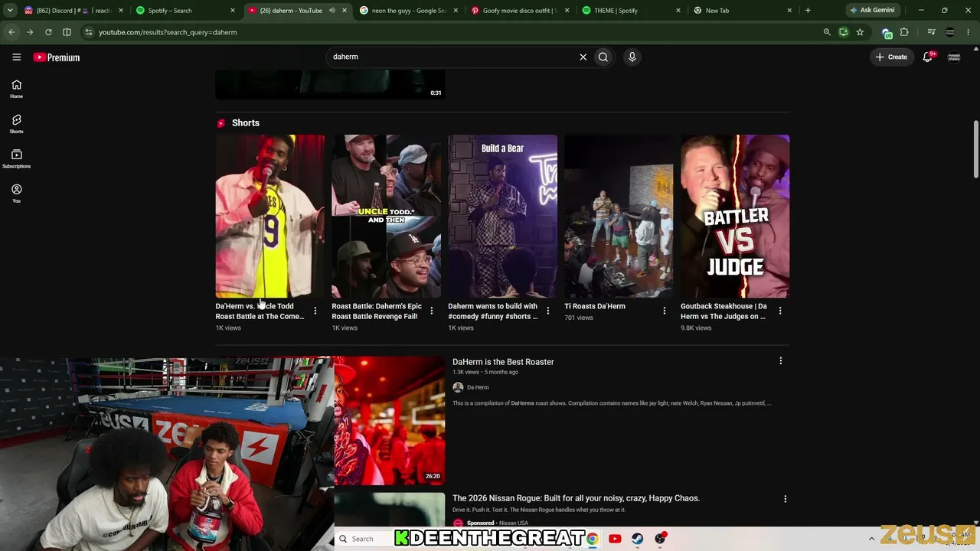Screen dimensions: 980x551
Task: Click the Create button
Action: 892,57
